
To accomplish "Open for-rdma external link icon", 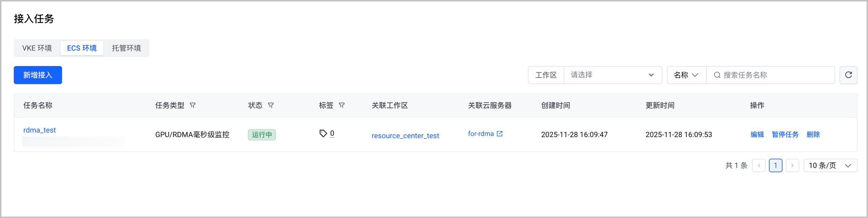I will pyautogui.click(x=500, y=134).
